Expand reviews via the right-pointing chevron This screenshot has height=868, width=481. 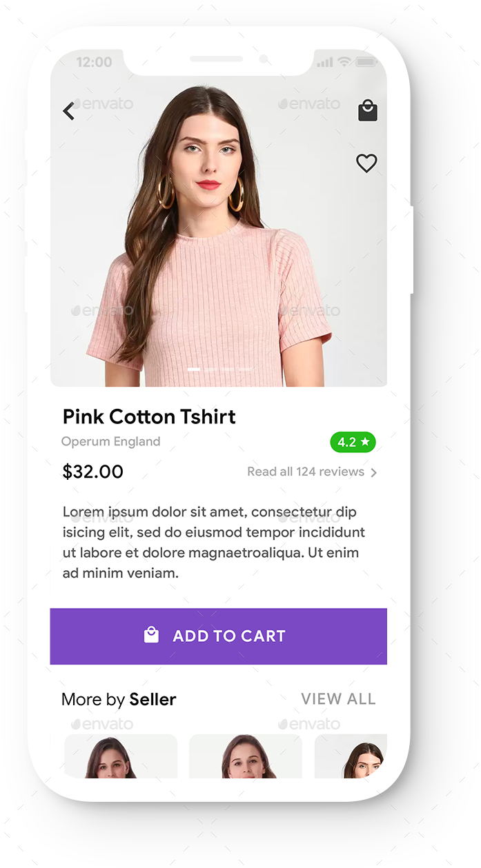click(x=375, y=472)
